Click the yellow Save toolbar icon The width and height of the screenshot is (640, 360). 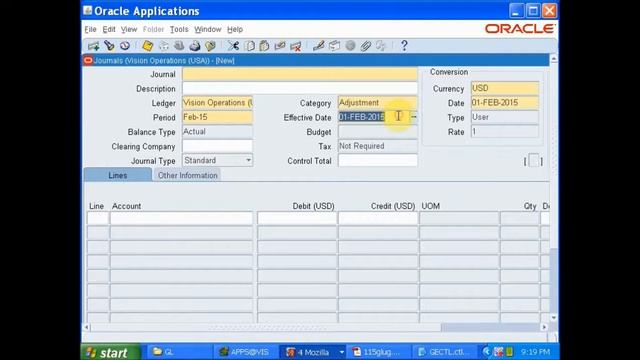coord(147,46)
